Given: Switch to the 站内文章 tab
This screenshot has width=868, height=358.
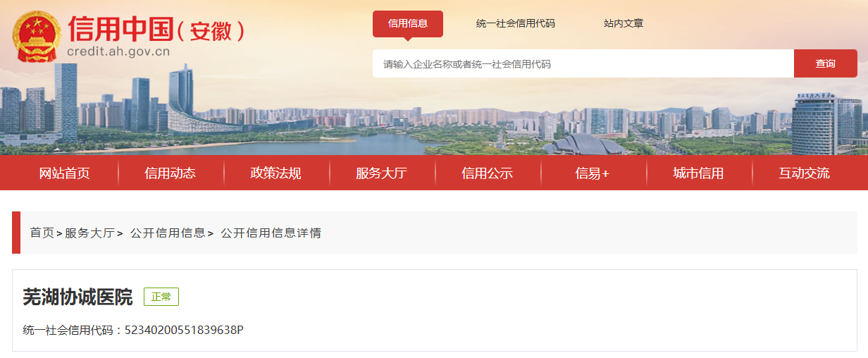Looking at the screenshot, I should coord(624,23).
